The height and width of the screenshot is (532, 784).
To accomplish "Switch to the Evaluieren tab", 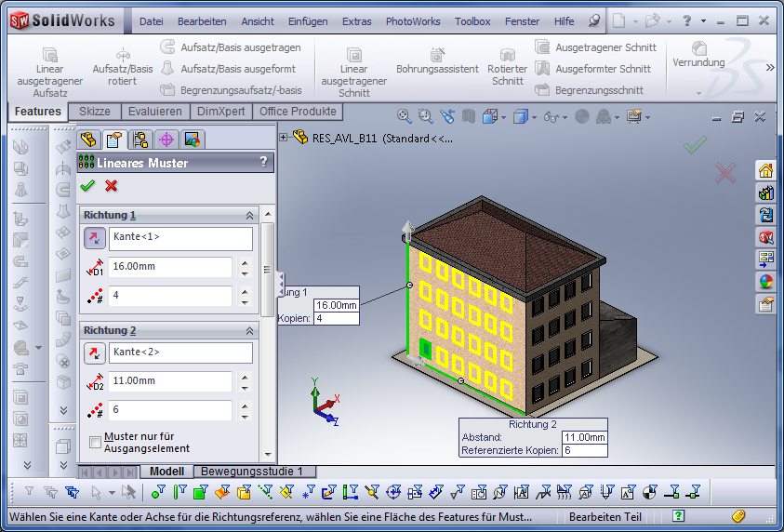I will (155, 112).
